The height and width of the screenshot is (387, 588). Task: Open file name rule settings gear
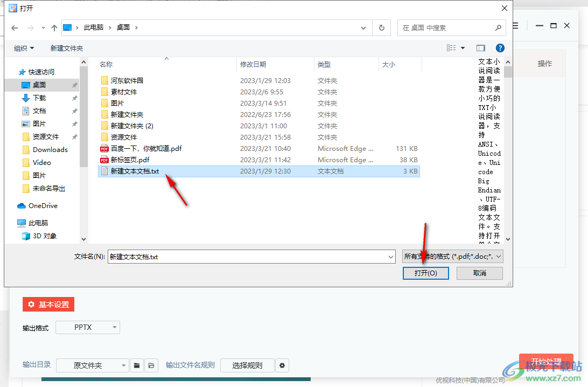coord(282,365)
